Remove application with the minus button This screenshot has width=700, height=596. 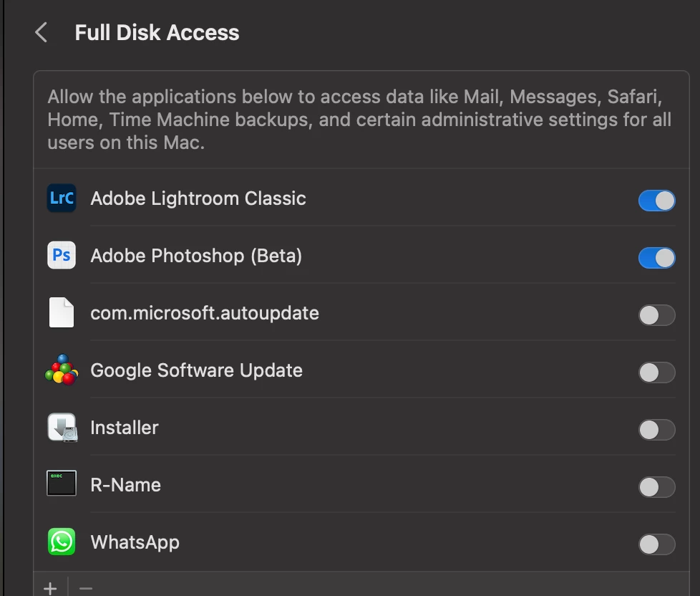tap(86, 588)
